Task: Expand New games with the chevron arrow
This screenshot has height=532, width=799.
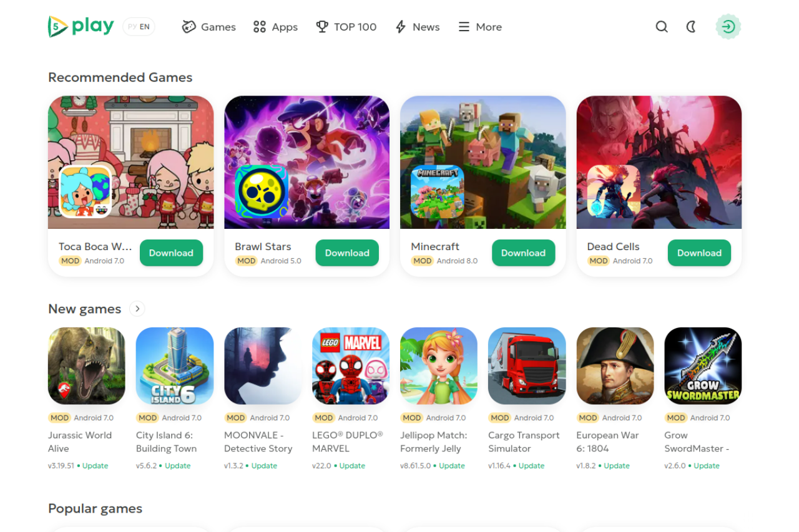Action: (x=137, y=309)
